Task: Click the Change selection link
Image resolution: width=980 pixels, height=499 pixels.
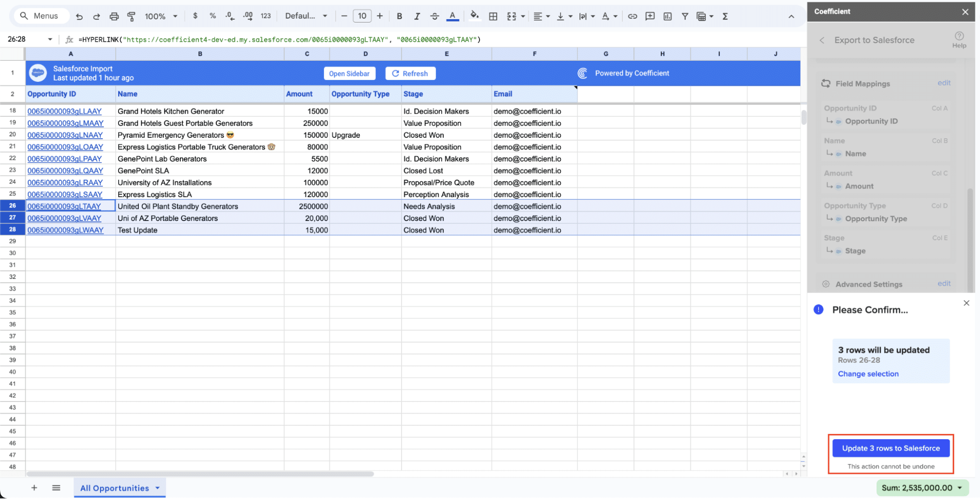Action: pos(868,374)
